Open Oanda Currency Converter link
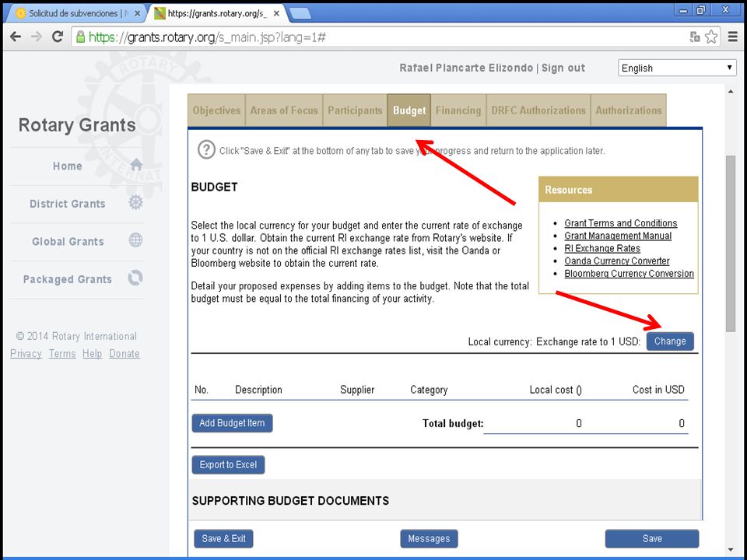747x560 pixels. pos(617,261)
